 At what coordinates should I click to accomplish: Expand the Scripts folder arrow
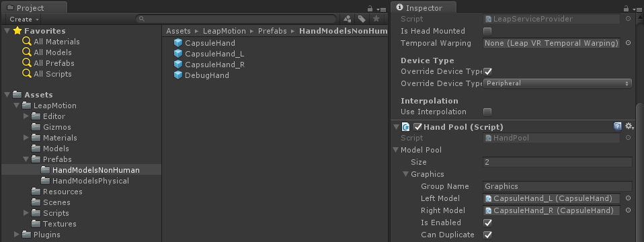point(26,213)
